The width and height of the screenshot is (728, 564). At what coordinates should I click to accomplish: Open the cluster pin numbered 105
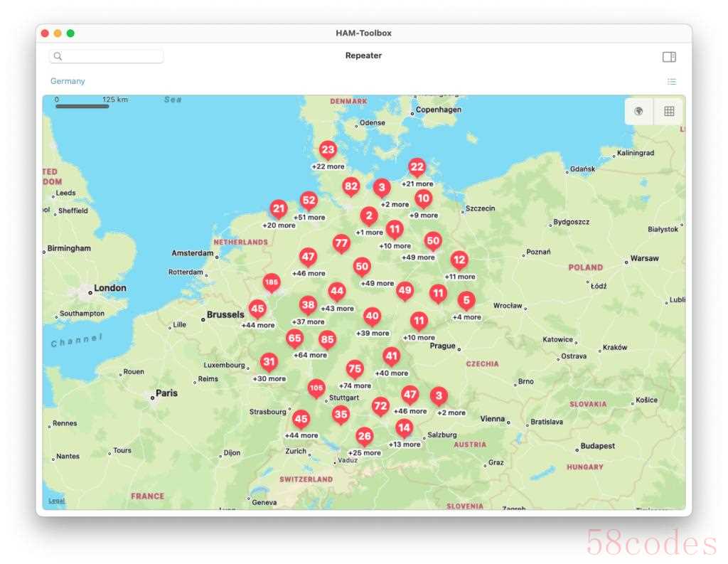pos(316,388)
